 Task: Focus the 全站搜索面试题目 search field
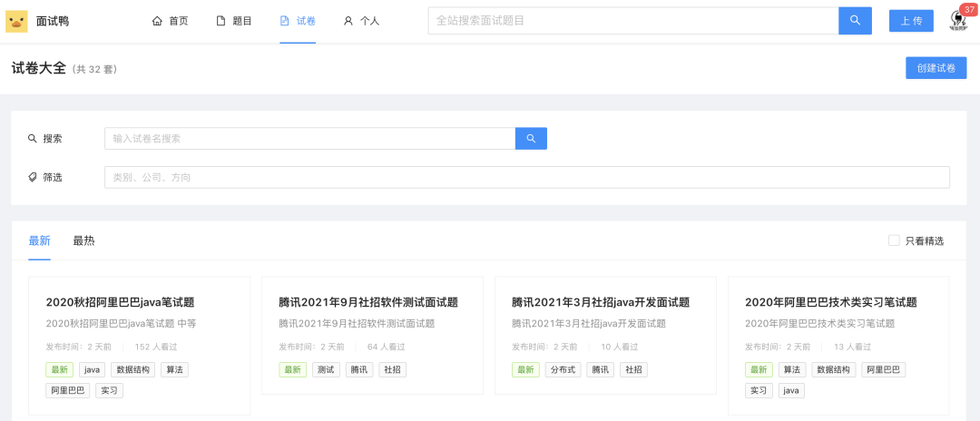coord(632,21)
